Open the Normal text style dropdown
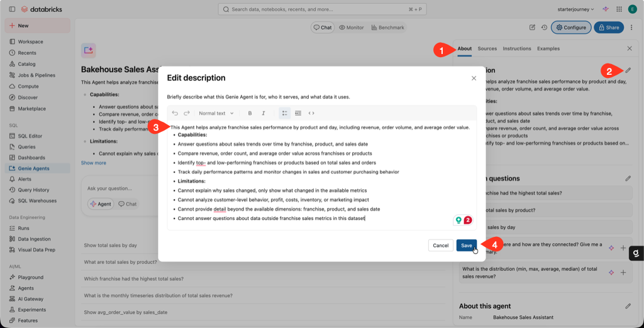This screenshot has height=328, width=644. (216, 113)
